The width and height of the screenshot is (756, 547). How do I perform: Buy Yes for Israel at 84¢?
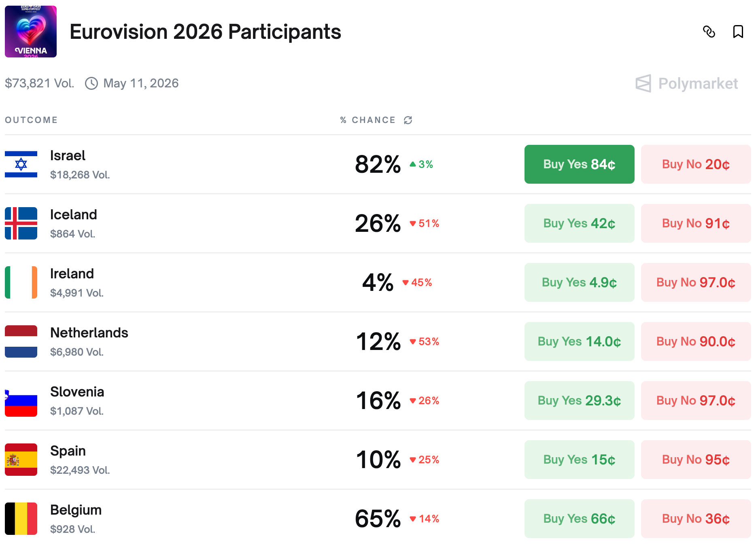[579, 164]
